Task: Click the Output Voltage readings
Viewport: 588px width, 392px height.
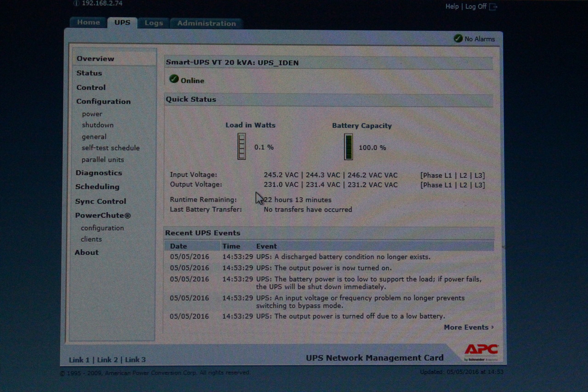Action: click(331, 185)
